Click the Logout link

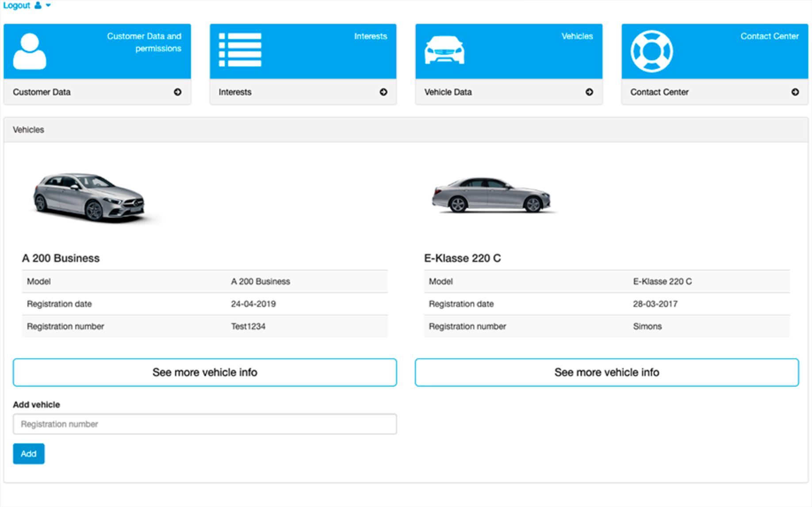[x=16, y=5]
